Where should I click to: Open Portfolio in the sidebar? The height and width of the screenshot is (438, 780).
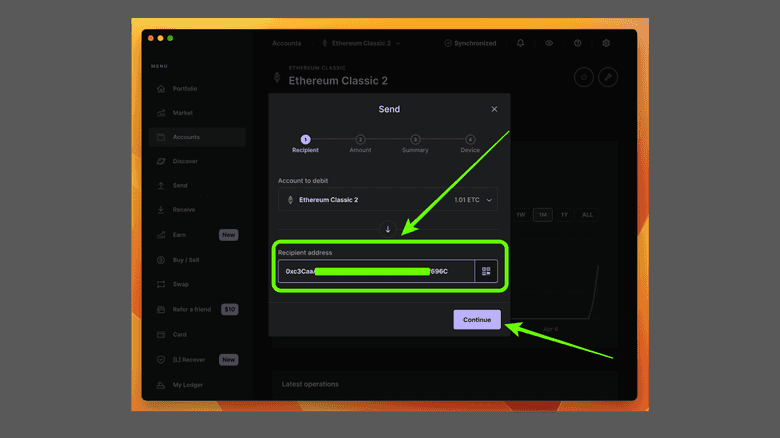click(185, 89)
